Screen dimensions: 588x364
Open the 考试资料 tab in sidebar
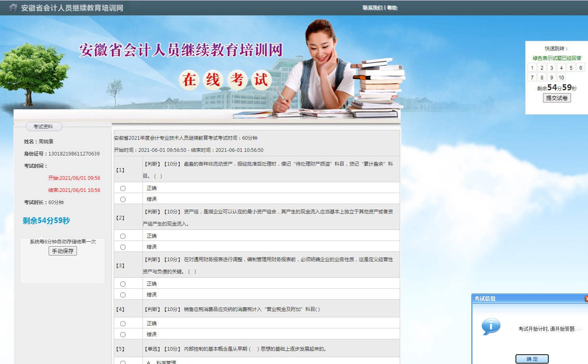(44, 127)
